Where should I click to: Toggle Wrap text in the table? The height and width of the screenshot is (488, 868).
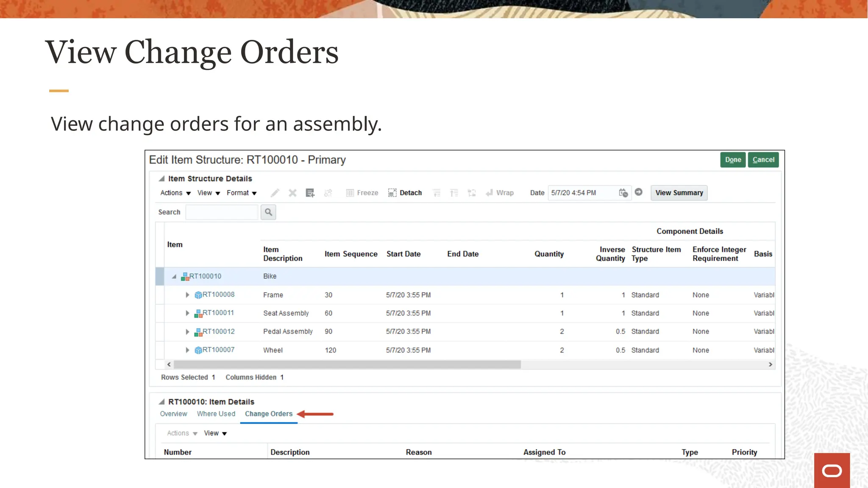coord(500,193)
